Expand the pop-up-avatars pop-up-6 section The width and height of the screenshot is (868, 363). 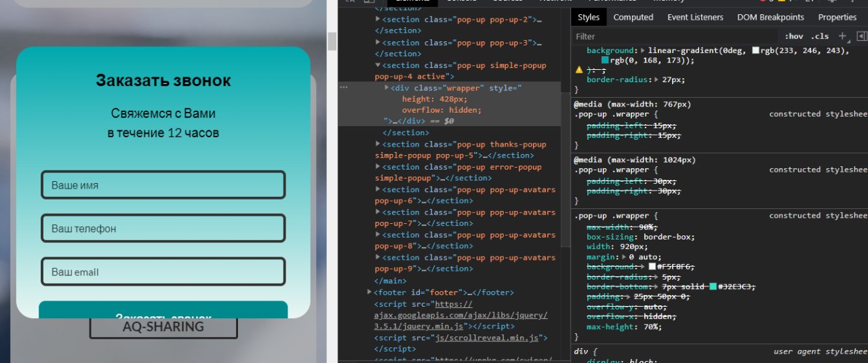click(x=378, y=189)
